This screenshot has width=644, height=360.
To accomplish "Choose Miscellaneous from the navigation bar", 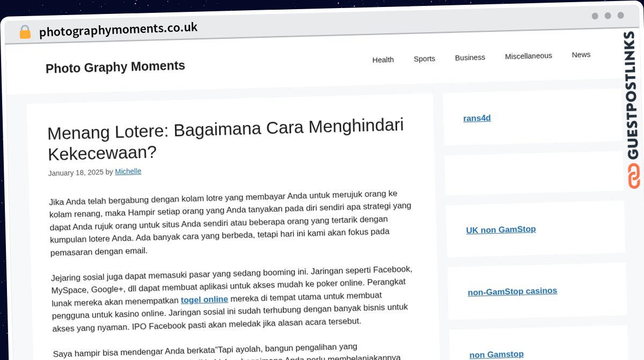I will pos(528,56).
